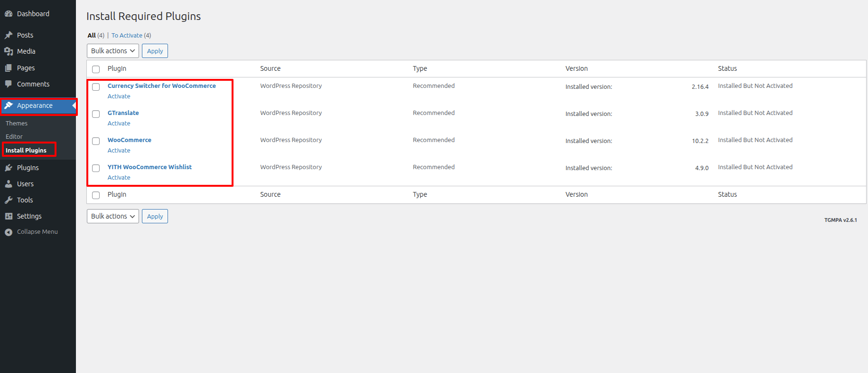Click the Settings sliders icon
868x373 pixels.
coord(9,216)
